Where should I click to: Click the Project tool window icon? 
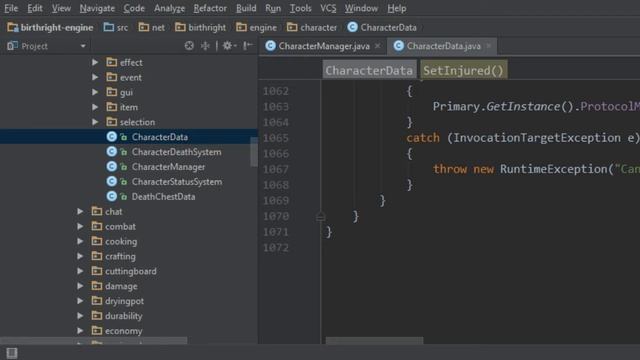[12, 46]
